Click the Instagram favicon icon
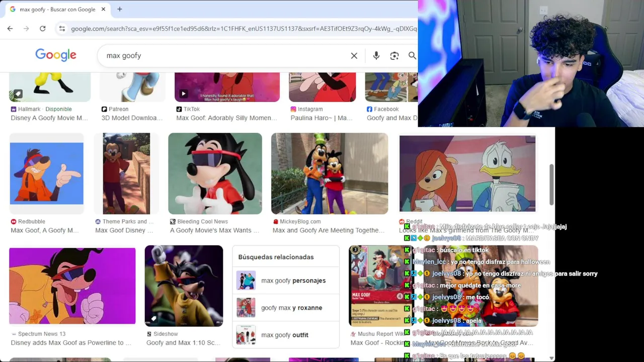The image size is (644, 362). (293, 109)
